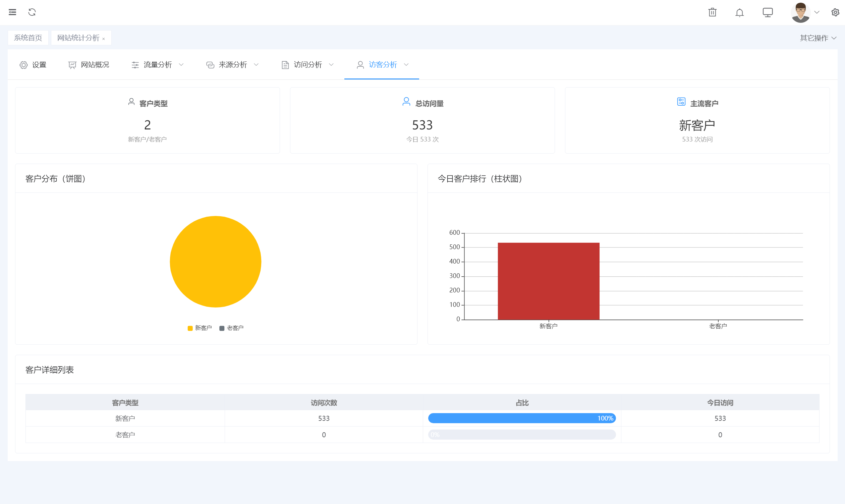Expand the 流量分析 dropdown menu
The width and height of the screenshot is (845, 504).
click(x=158, y=64)
